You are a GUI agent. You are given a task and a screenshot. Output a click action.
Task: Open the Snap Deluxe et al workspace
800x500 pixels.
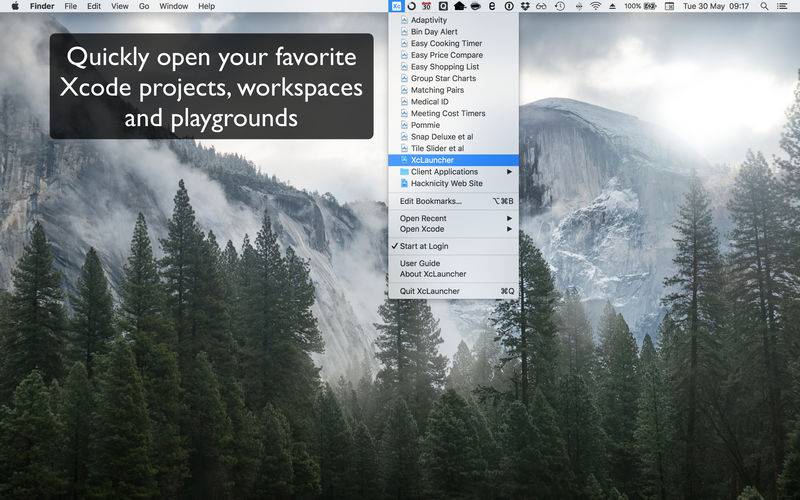click(453, 137)
